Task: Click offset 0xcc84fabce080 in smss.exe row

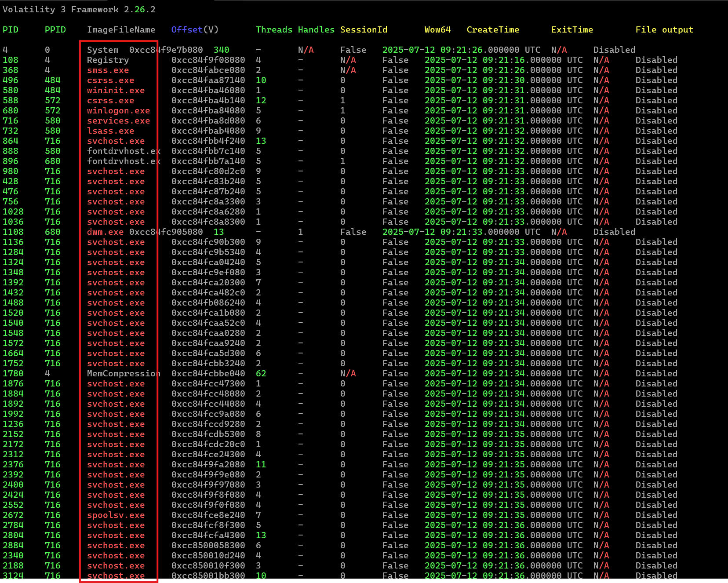Action: [x=208, y=70]
